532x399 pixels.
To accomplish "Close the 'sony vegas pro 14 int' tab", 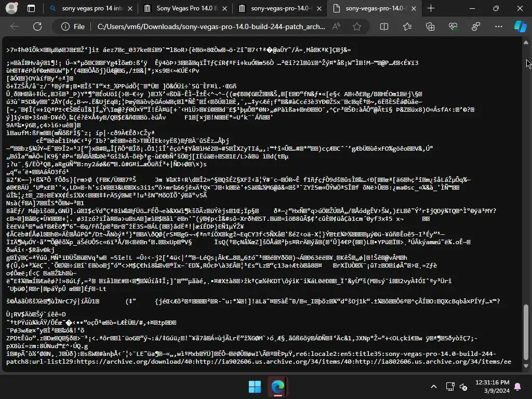I will pos(130,9).
